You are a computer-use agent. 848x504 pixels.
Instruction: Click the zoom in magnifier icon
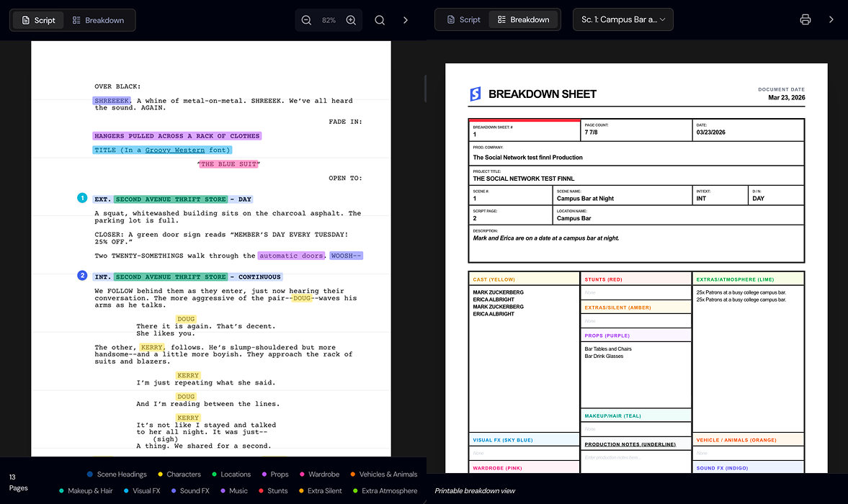pos(351,20)
